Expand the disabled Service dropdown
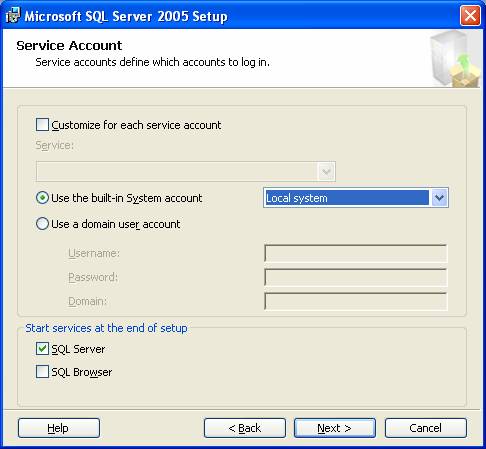This screenshot has width=486, height=449. [x=326, y=172]
